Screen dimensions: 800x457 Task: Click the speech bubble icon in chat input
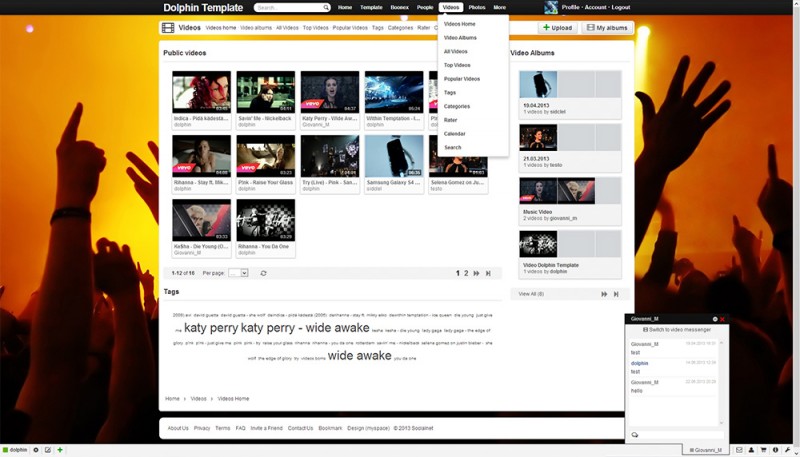tap(635, 435)
